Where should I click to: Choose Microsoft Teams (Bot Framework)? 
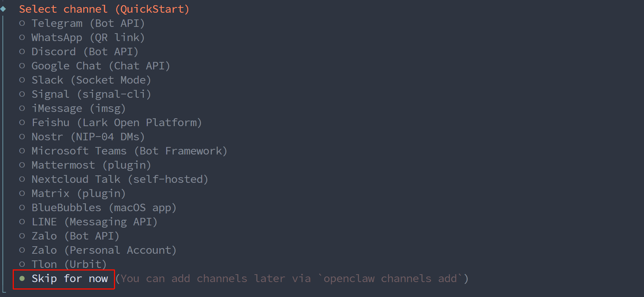[129, 151]
